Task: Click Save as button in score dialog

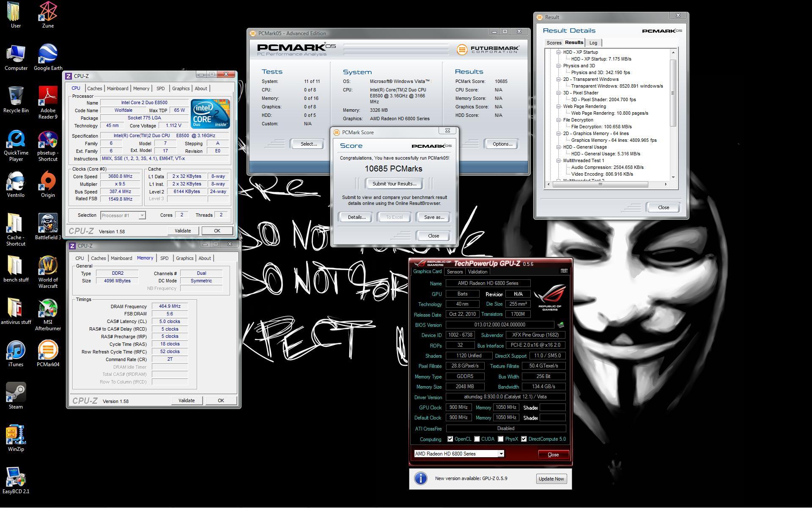Action: (434, 217)
